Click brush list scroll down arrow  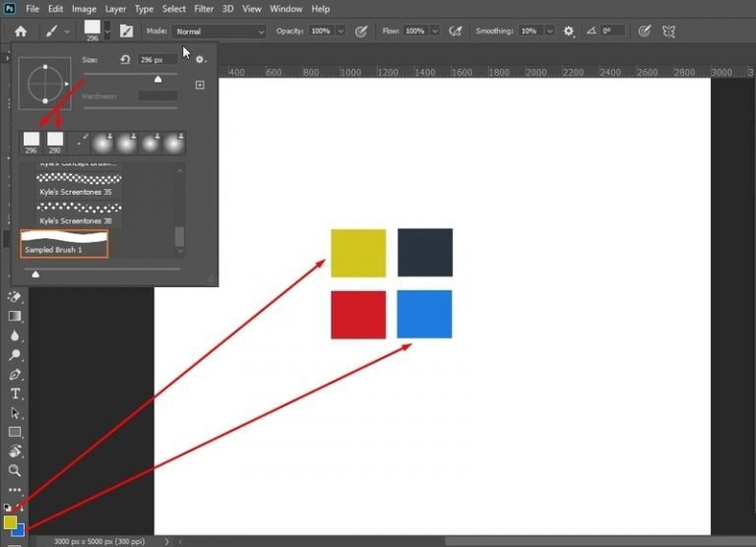(180, 251)
